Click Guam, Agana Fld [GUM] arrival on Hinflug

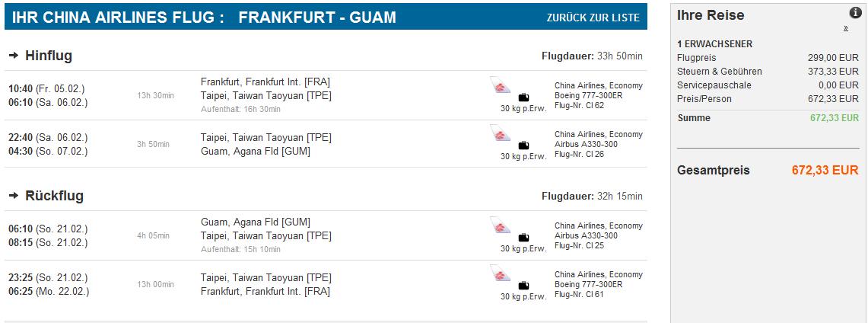255,151
